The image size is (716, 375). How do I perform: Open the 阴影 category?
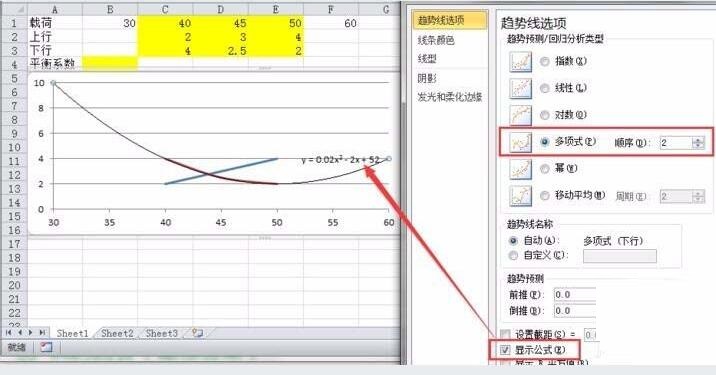click(427, 79)
